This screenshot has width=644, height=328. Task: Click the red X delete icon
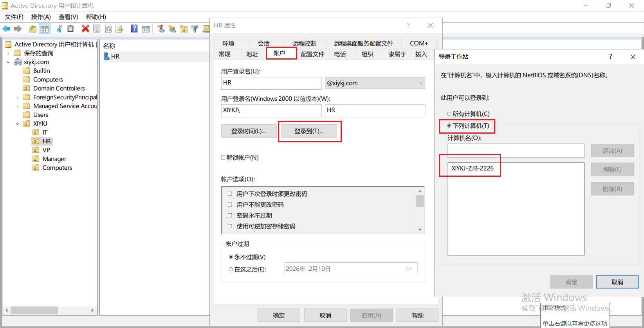(x=85, y=29)
